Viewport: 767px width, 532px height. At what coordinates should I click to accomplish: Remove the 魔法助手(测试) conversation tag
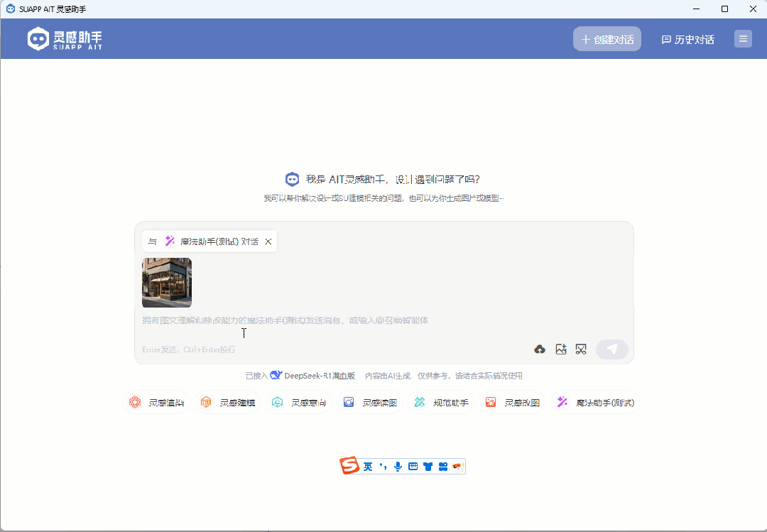(x=268, y=241)
